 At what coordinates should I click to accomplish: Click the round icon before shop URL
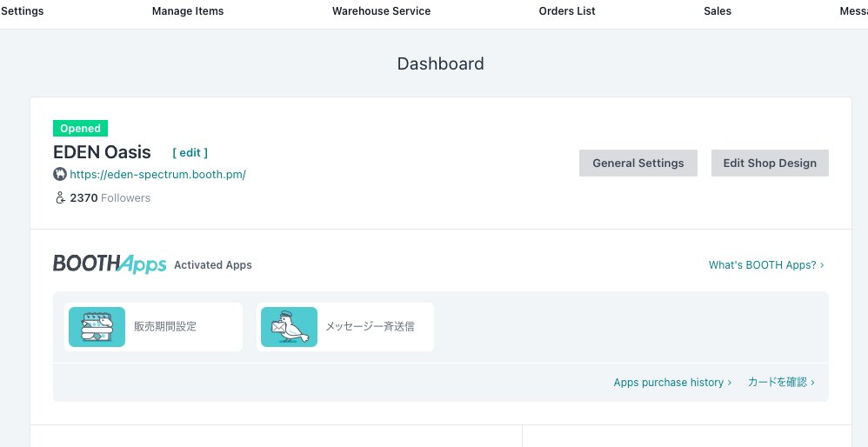60,174
